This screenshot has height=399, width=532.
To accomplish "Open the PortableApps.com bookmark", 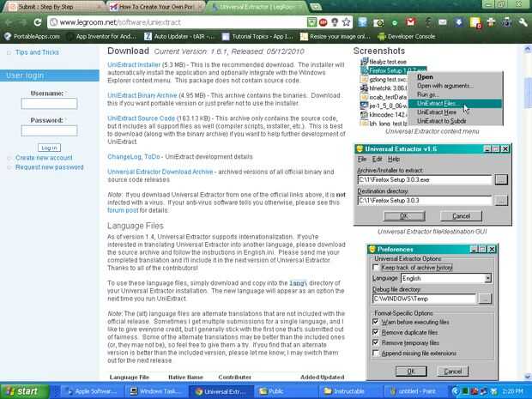I will pos(32,36).
